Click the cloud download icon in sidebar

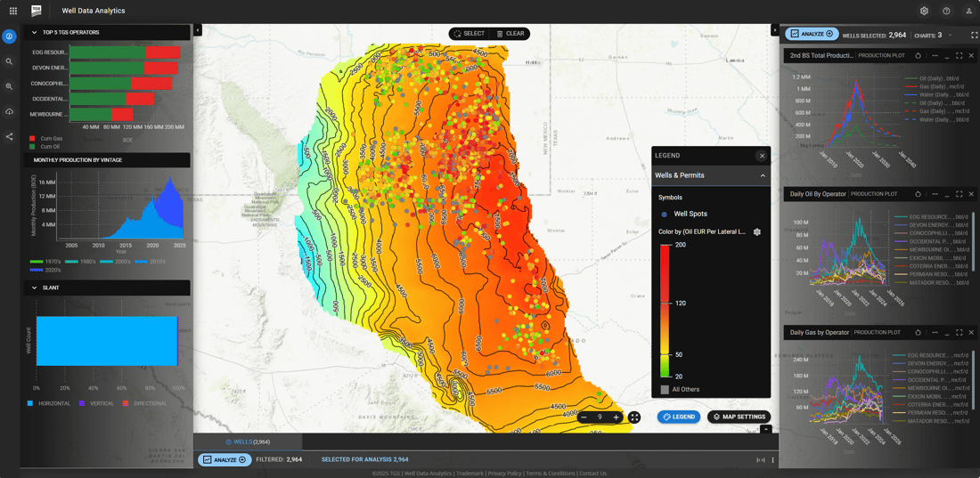[9, 111]
